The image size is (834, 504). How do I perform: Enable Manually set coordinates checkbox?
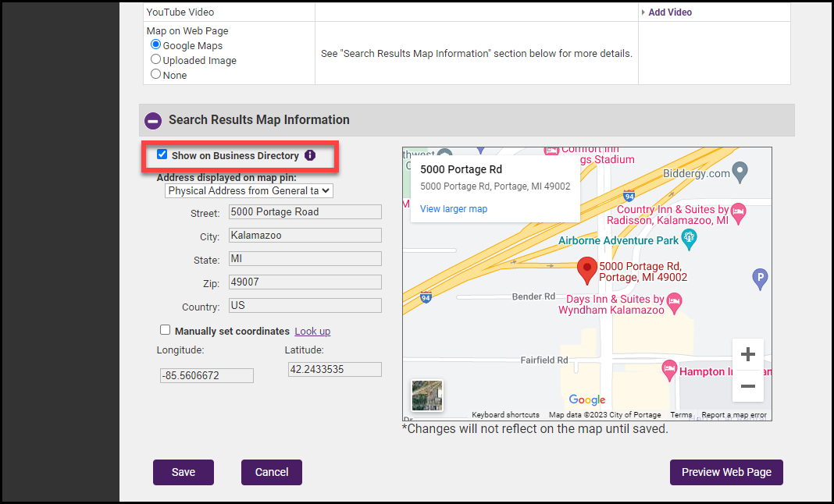coord(165,330)
